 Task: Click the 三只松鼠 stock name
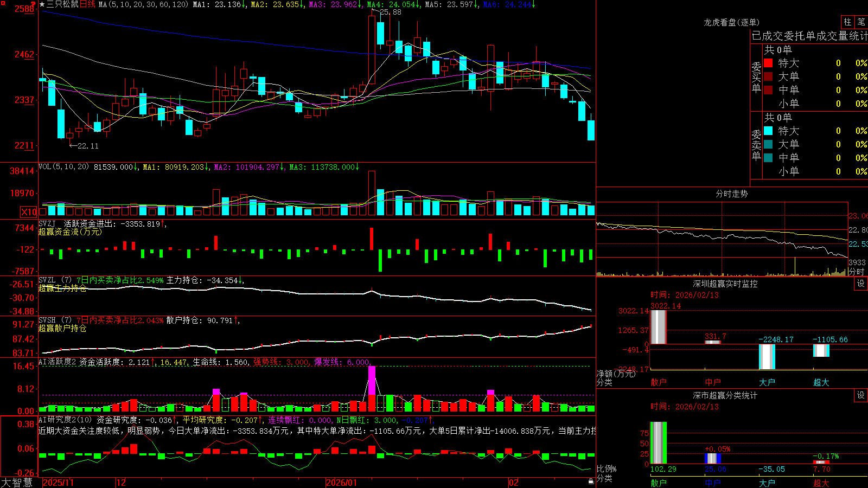point(62,4)
